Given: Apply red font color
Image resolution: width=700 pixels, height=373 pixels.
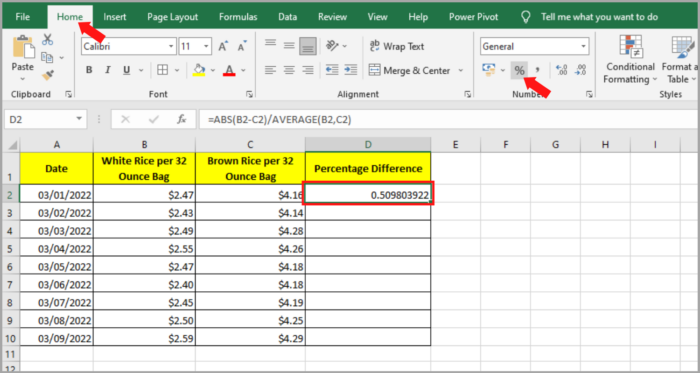Looking at the screenshot, I should pyautogui.click(x=229, y=70).
